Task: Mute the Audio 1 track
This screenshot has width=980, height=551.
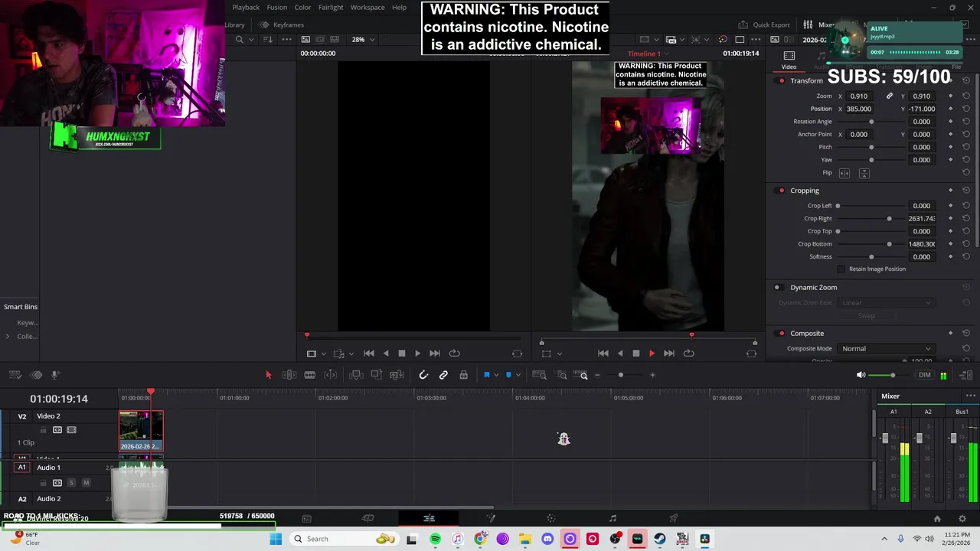Action: [86, 483]
